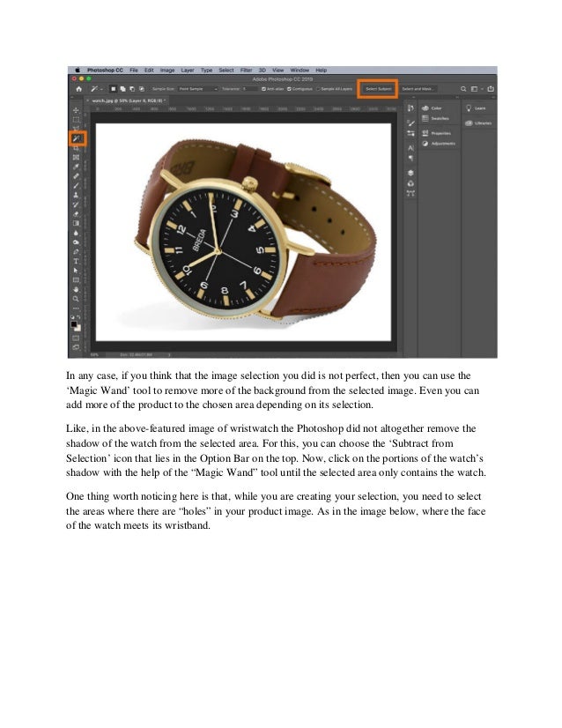
Task: Select the Magic Wand tool in toolbar
Action: 77,138
